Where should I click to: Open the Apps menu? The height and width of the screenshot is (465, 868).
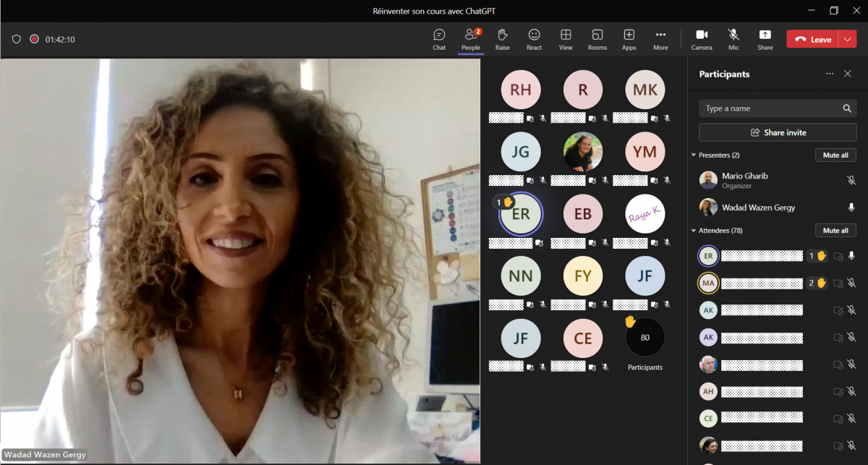pos(629,39)
